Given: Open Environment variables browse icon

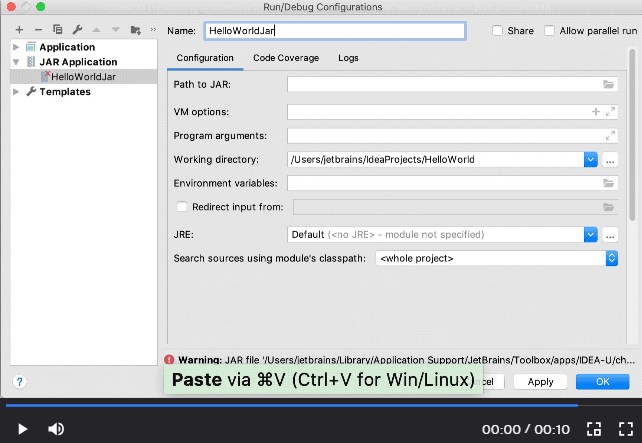Looking at the screenshot, I should click(x=608, y=183).
